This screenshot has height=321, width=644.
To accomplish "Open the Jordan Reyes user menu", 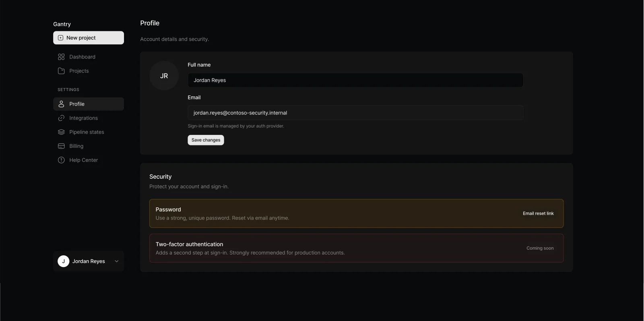I will click(88, 261).
